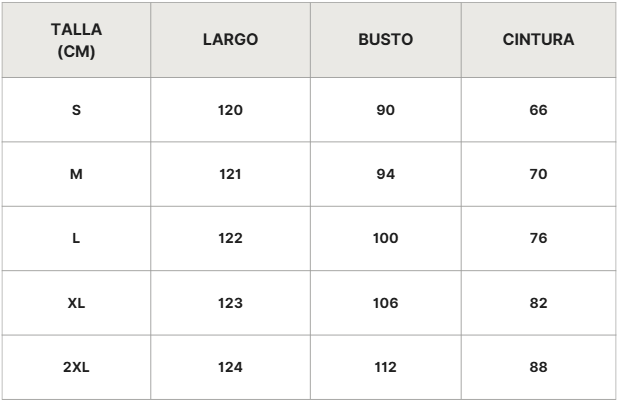This screenshot has width=617, height=402.
Task: Select the BUSTO column header
Action: click(x=386, y=40)
